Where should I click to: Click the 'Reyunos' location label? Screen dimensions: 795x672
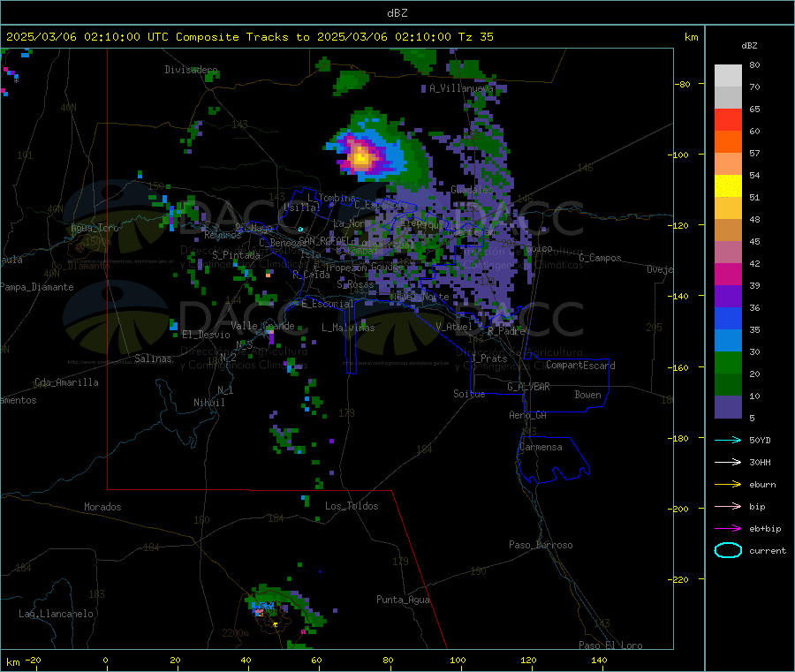coord(223,235)
